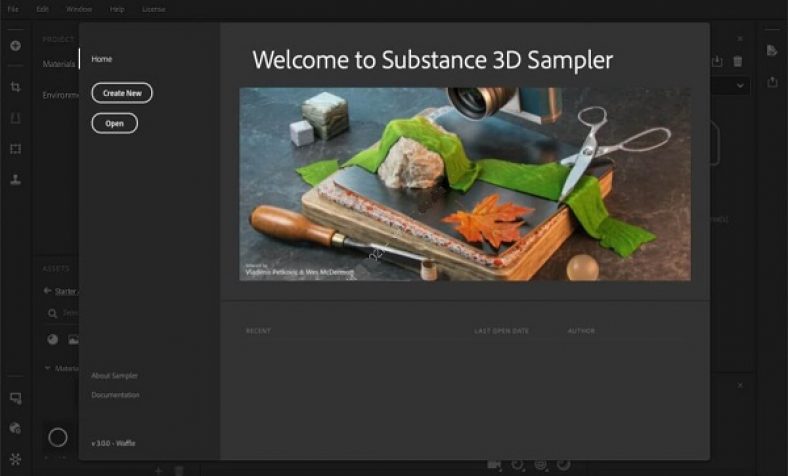Click the Create New button
This screenshot has width=788, height=476.
point(122,93)
